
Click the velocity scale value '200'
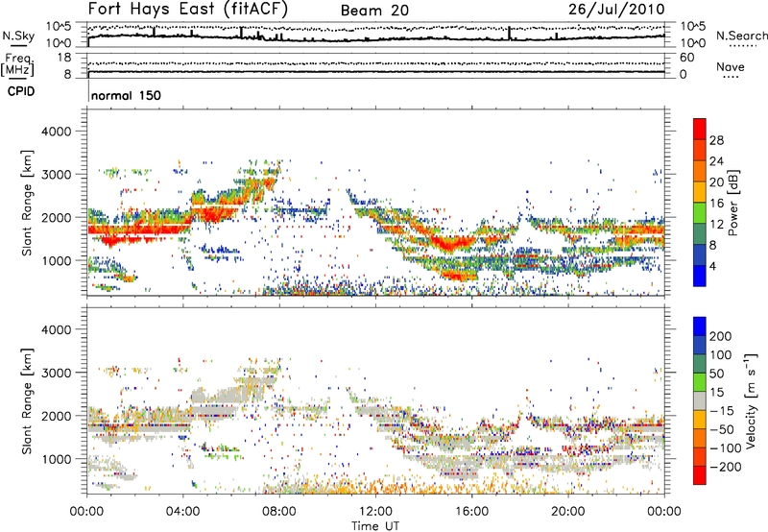(721, 336)
